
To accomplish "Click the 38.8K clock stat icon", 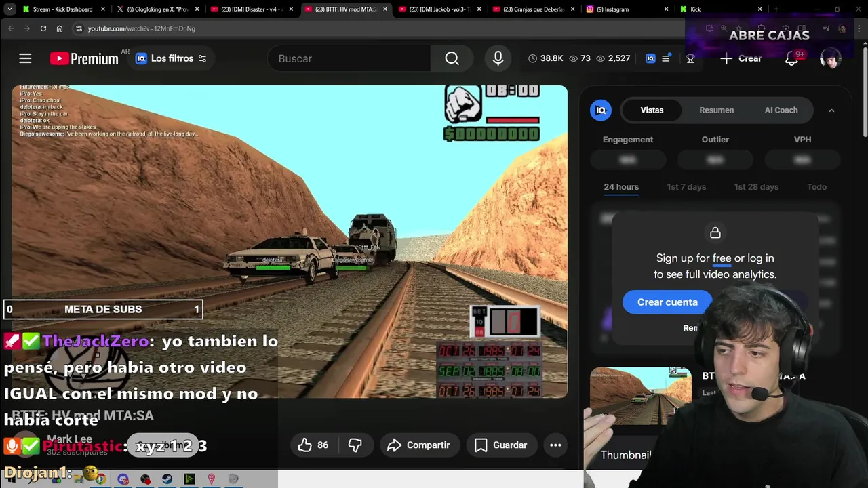I will pyautogui.click(x=532, y=58).
